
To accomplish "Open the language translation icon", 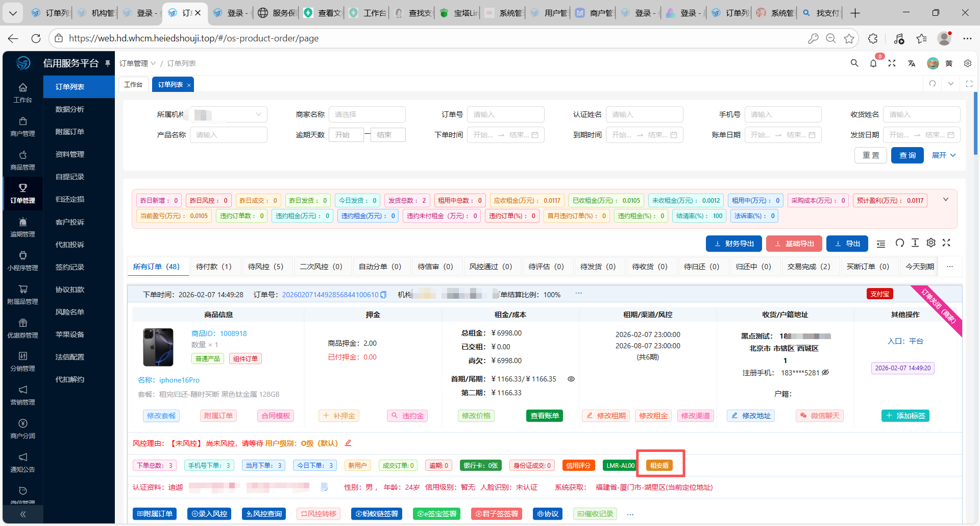I will [911, 63].
